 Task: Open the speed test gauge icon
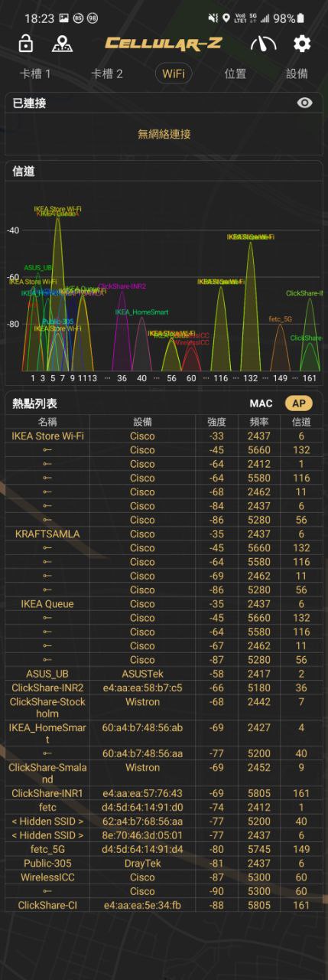pos(264,44)
